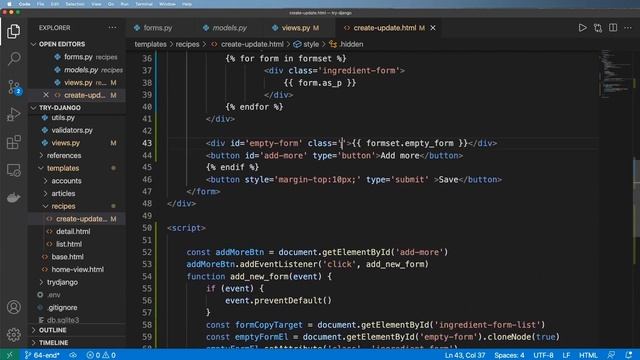The image size is (640, 360).
Task: Open editor More Actions ellipsis
Action: pyautogui.click(x=628, y=28)
